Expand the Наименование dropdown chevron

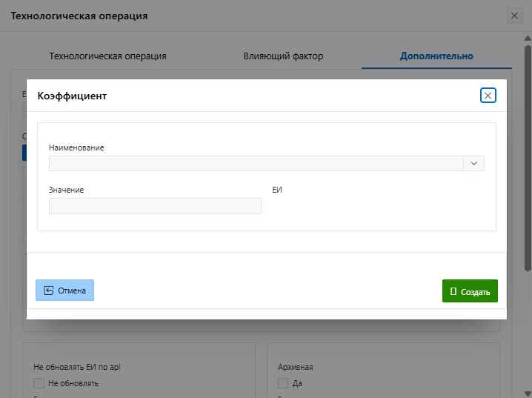[473, 164]
